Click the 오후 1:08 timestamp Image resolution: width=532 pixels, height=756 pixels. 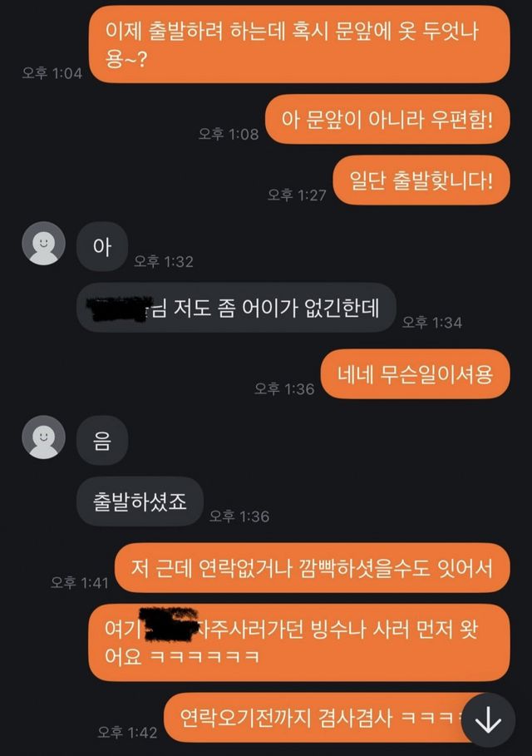tap(229, 134)
